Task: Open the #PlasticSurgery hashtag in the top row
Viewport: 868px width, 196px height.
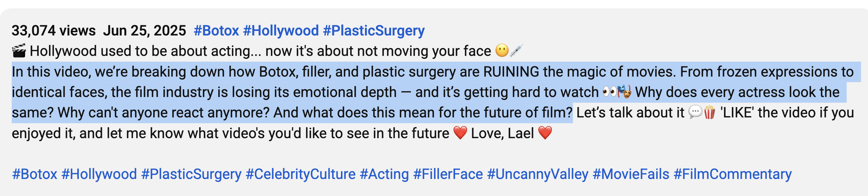Action: (x=374, y=31)
